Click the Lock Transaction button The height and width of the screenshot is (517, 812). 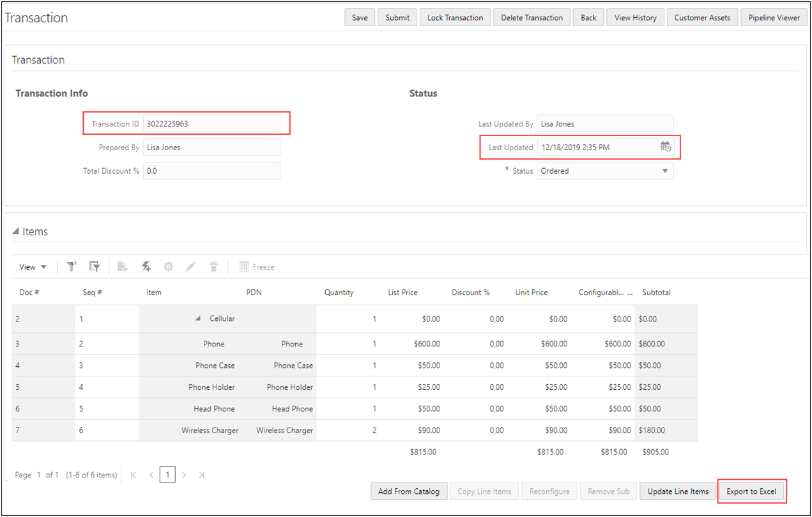pyautogui.click(x=455, y=17)
